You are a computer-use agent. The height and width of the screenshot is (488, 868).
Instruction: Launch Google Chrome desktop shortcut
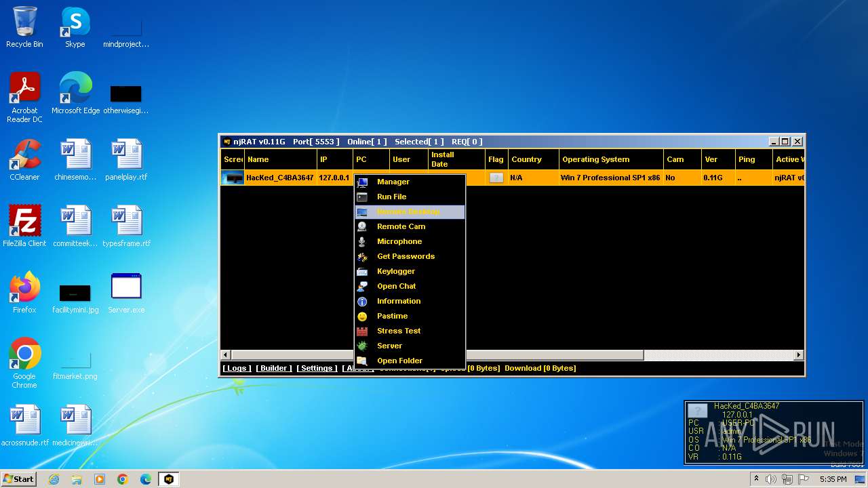pos(24,363)
